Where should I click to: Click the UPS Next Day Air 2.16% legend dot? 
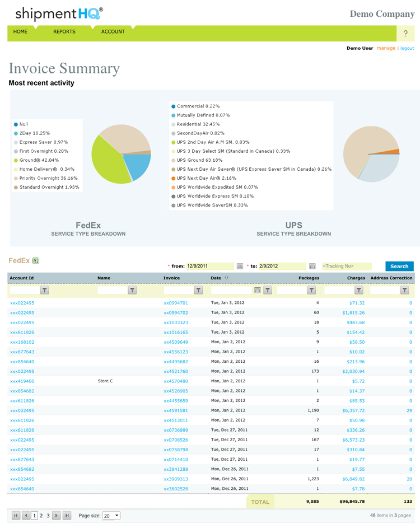coord(173,179)
